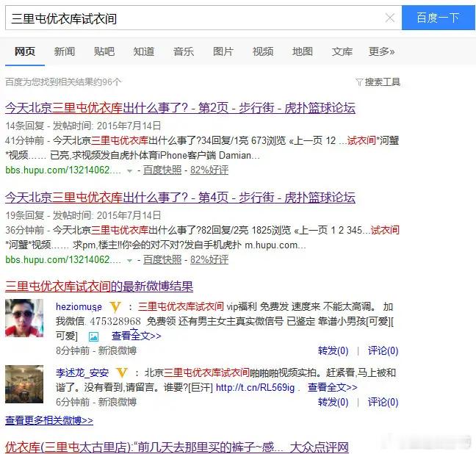Open 百度快照 for the 第4页 result

[x=162, y=259]
